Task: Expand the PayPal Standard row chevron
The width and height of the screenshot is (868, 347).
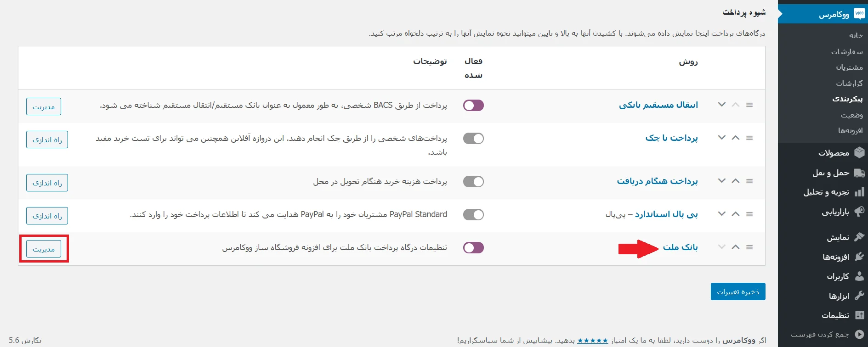Action: (721, 213)
